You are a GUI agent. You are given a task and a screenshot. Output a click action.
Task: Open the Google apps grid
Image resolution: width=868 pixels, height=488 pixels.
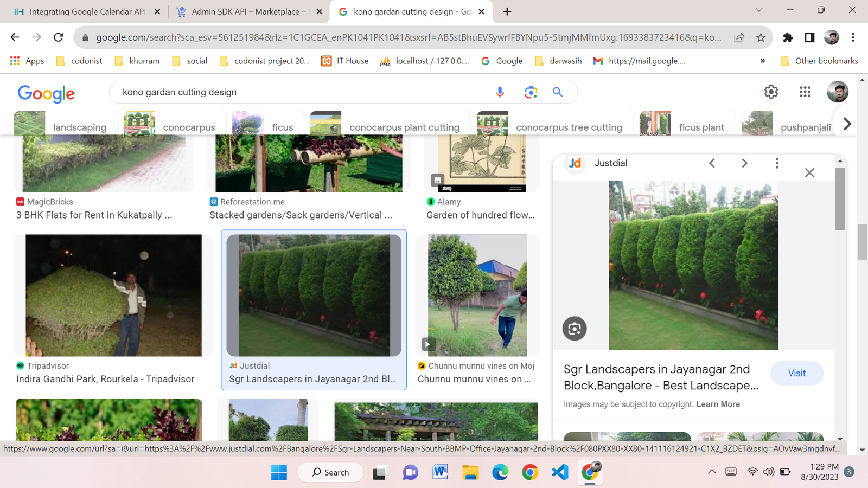point(805,92)
